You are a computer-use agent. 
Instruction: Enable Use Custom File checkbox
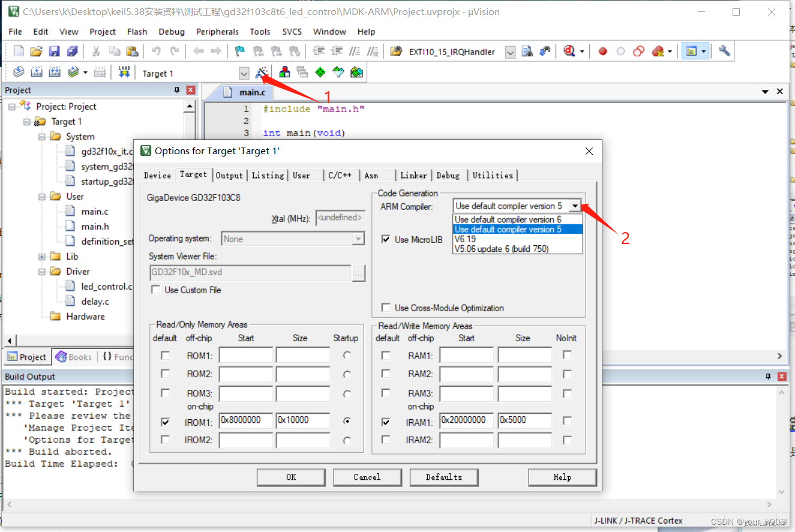coord(156,290)
